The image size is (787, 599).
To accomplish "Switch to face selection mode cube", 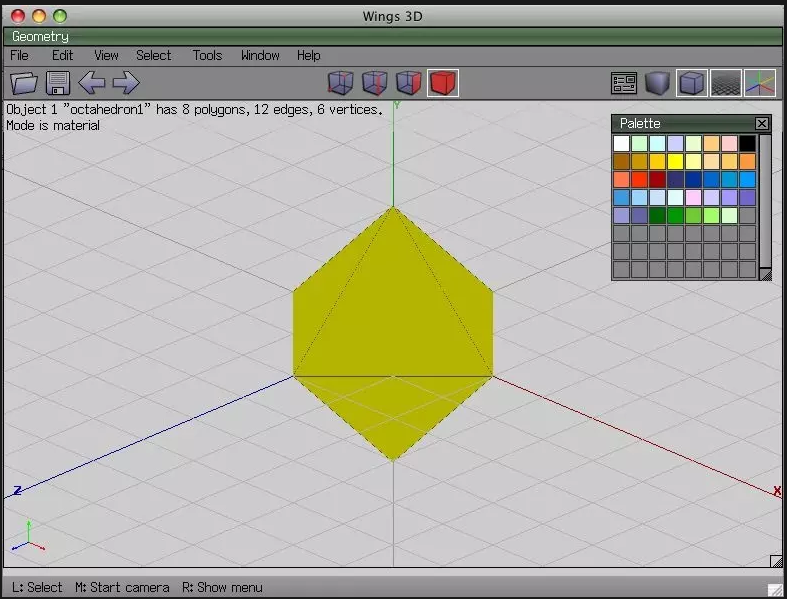I will click(x=408, y=83).
